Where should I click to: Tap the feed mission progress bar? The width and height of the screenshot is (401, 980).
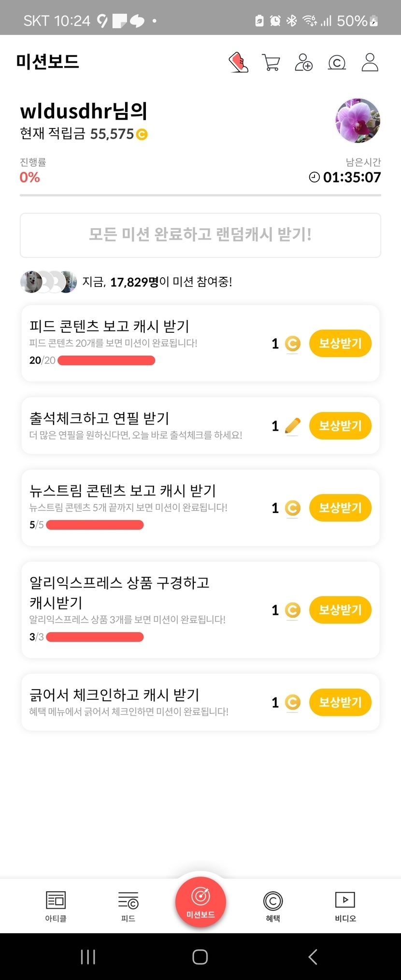[x=106, y=360]
